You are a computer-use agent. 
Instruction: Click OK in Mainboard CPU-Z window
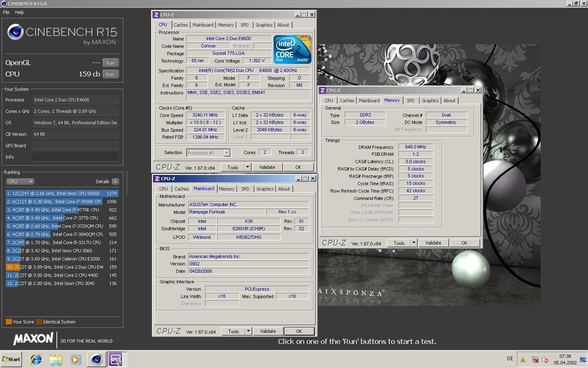(x=299, y=331)
